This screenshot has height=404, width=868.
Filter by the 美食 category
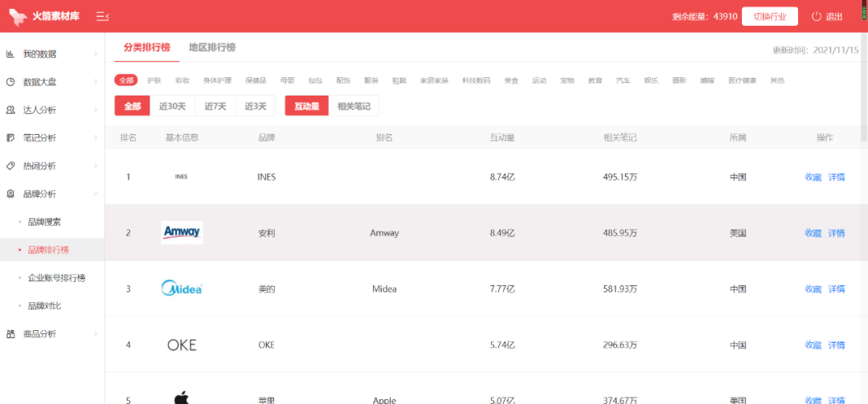pyautogui.click(x=511, y=80)
